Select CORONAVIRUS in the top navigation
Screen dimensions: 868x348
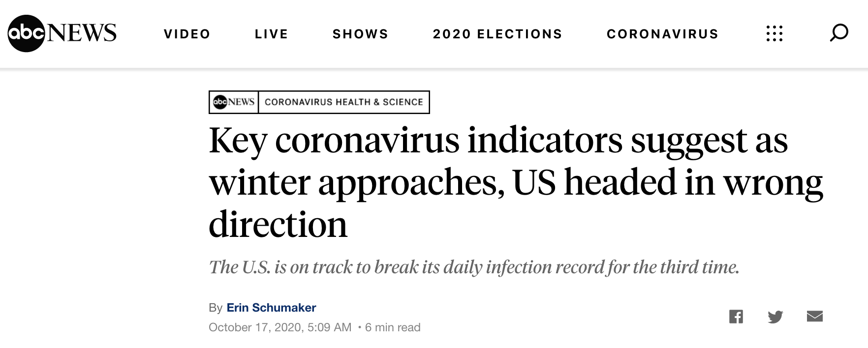(x=662, y=34)
